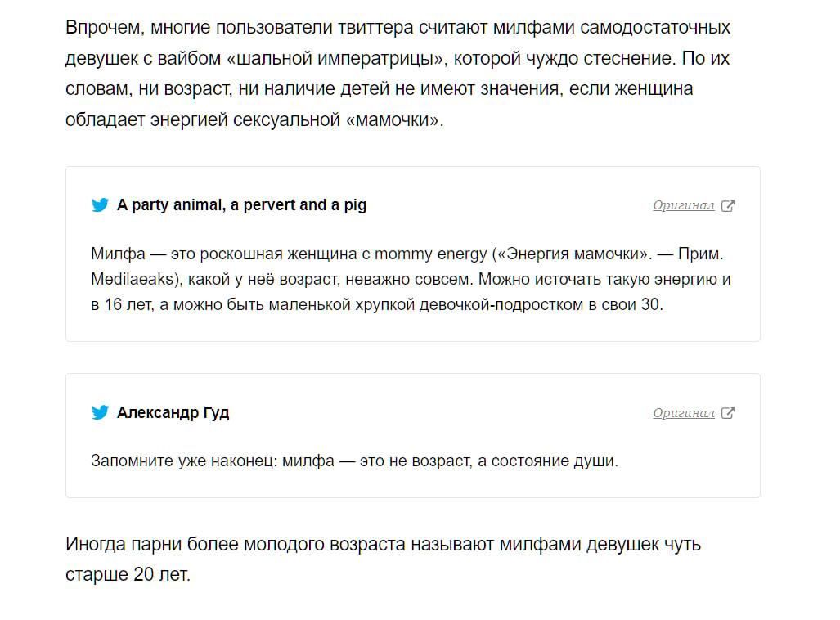Screen dimensions: 840x620
Task: Click author name 'A party animal, a pervert and a pig'
Action: (x=241, y=205)
